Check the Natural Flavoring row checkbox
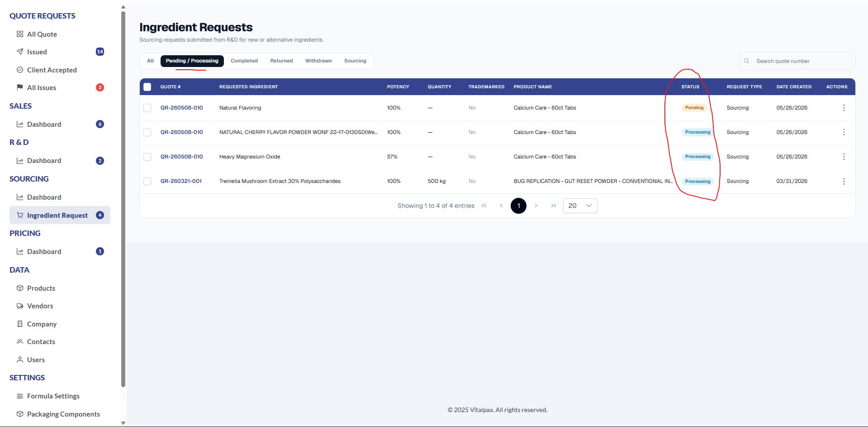Screen dimensions: 868x427 [x=147, y=108]
